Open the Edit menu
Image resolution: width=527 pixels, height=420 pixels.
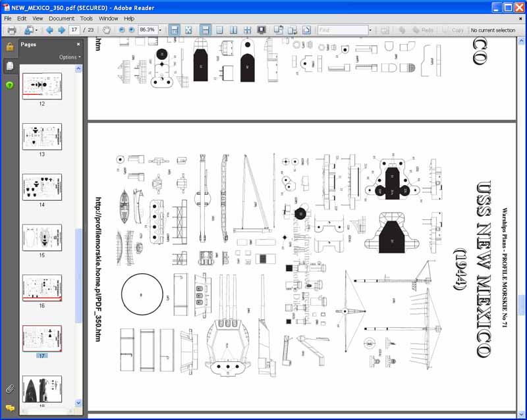tap(22, 18)
